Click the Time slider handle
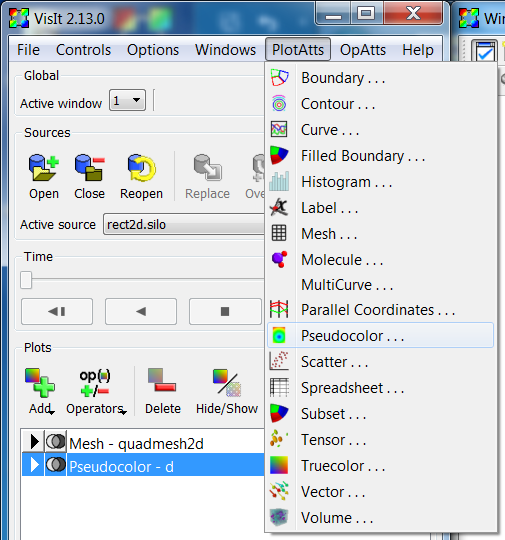The image size is (505, 540). [26, 280]
